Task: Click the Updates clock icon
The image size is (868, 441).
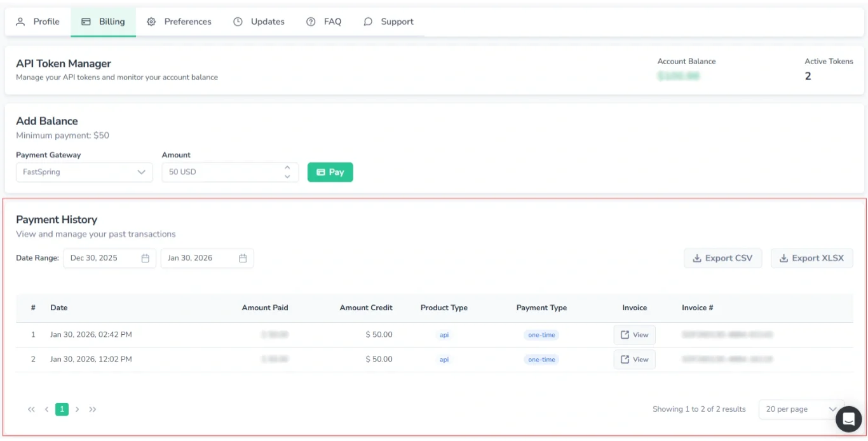Action: (x=238, y=21)
